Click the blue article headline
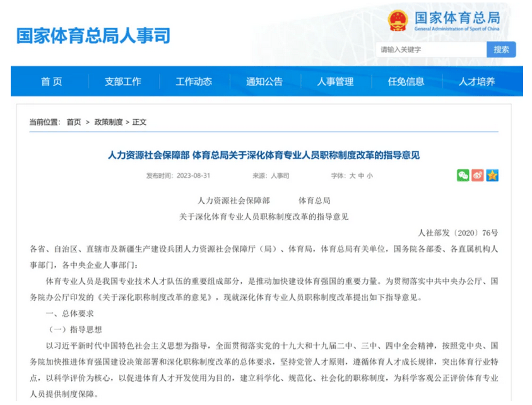The height and width of the screenshot is (405, 532). click(x=264, y=155)
